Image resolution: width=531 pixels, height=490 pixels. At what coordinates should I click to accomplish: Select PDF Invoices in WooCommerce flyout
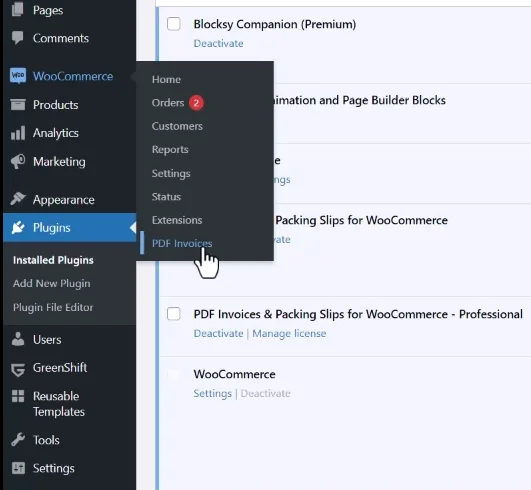(x=182, y=243)
